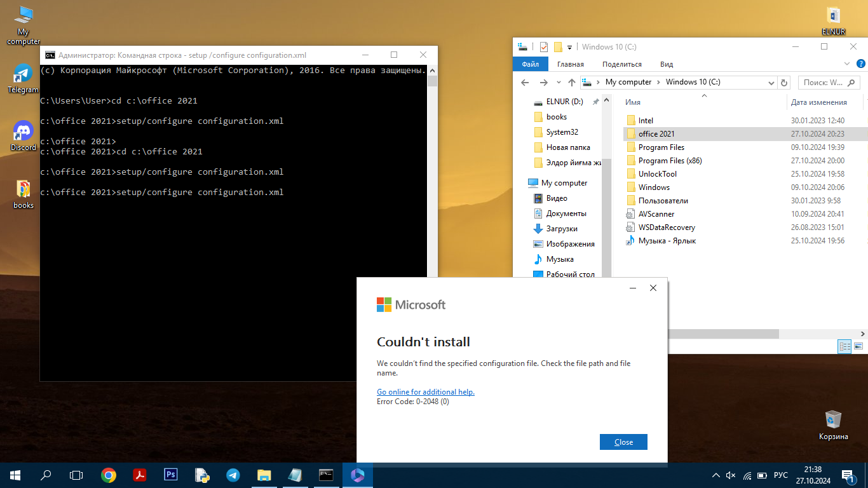Go up one folder level in Explorer
Screen dimensions: 868x488
point(572,83)
